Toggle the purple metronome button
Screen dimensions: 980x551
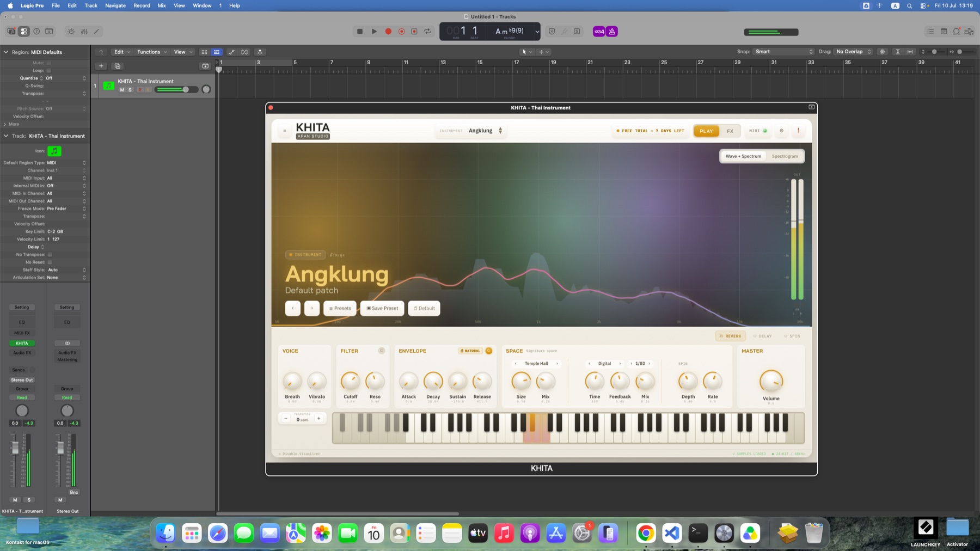[x=612, y=32]
